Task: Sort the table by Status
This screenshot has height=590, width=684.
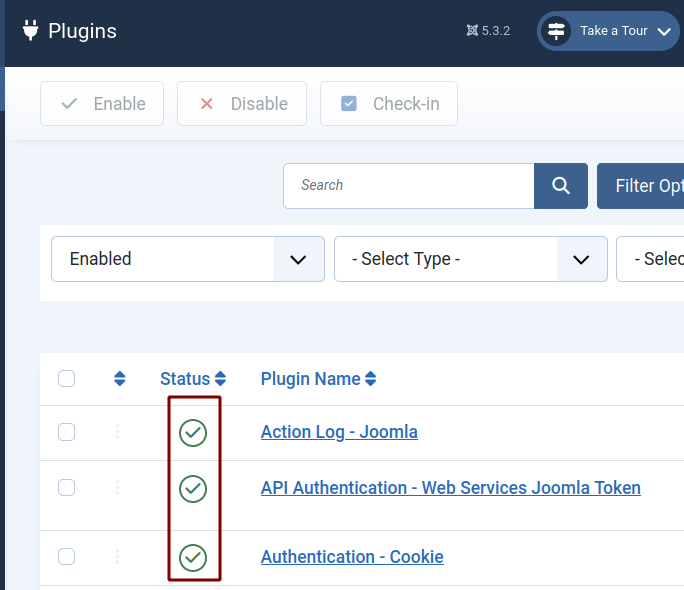Action: [x=193, y=379]
